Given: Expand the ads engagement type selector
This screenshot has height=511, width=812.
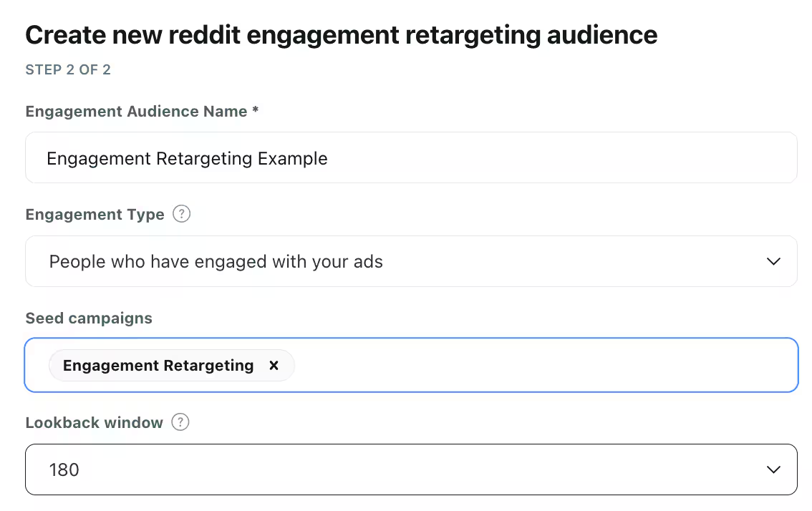Looking at the screenshot, I should pyautogui.click(x=411, y=261).
